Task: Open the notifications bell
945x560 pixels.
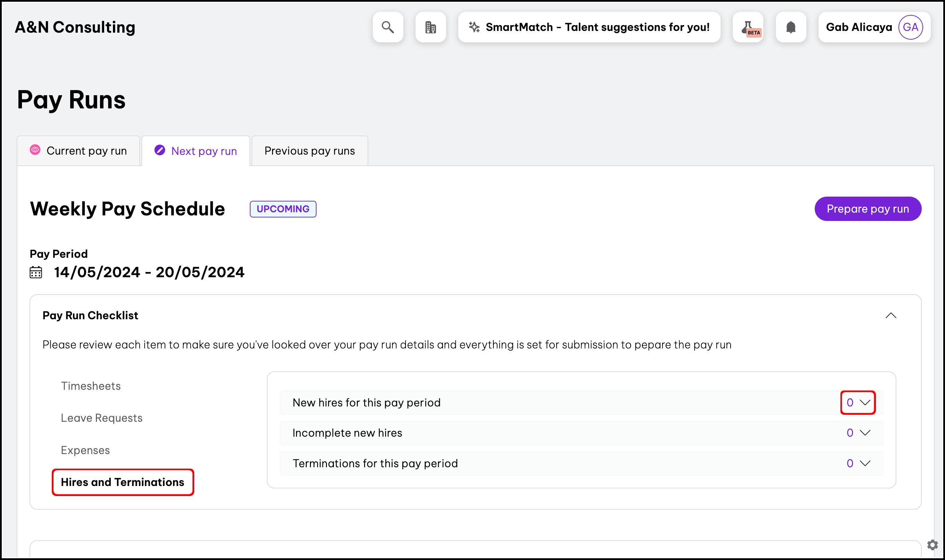Action: click(x=791, y=27)
